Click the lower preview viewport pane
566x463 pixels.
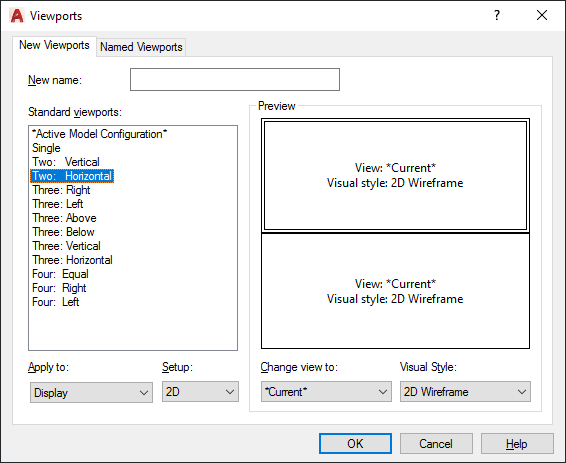point(395,291)
